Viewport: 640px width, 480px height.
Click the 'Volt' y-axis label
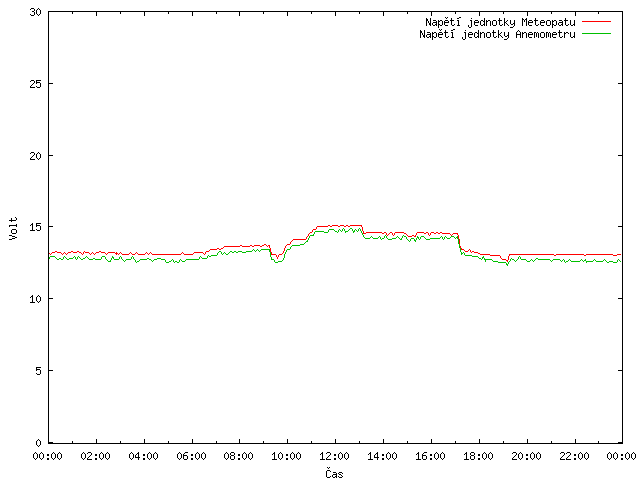click(13, 228)
